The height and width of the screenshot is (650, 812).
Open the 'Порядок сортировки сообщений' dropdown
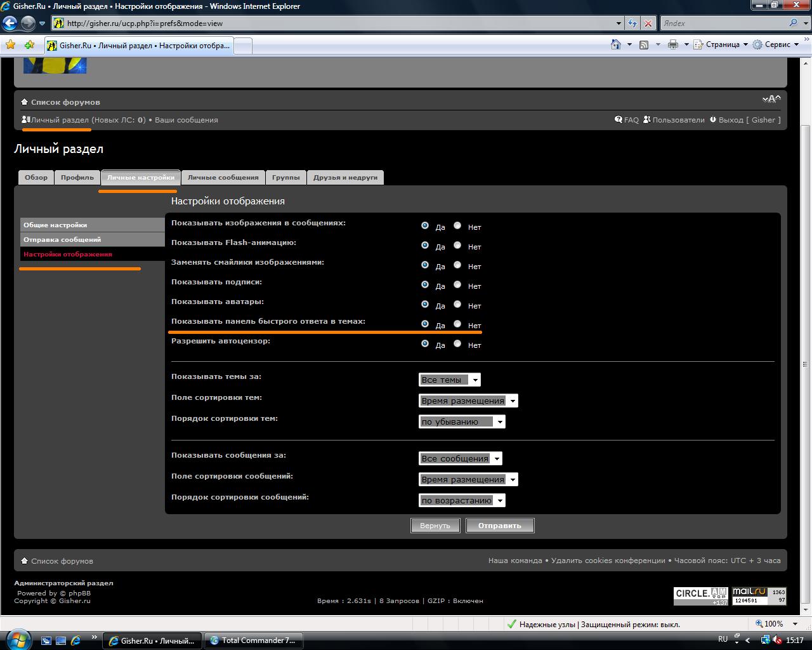click(462, 500)
